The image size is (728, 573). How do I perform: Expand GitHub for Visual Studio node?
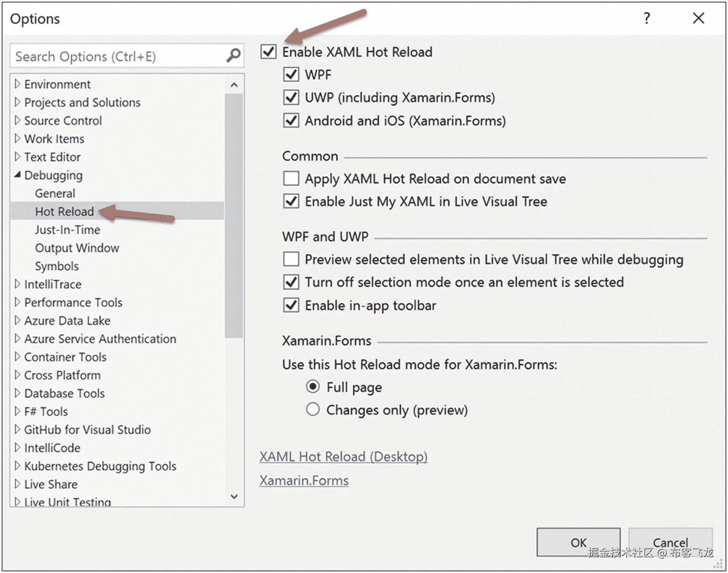17,429
